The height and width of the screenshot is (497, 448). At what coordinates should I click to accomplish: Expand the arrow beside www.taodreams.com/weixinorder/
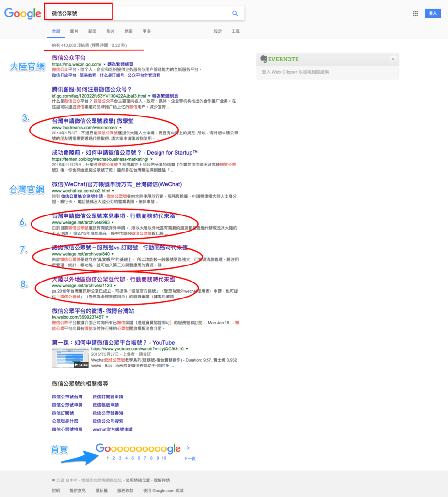click(x=120, y=128)
